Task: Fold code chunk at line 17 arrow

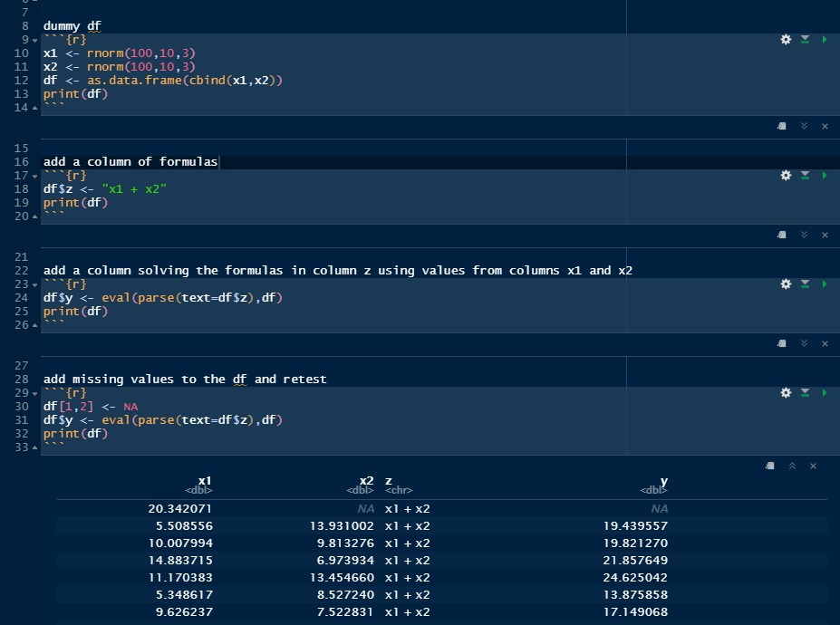Action: pos(34,177)
